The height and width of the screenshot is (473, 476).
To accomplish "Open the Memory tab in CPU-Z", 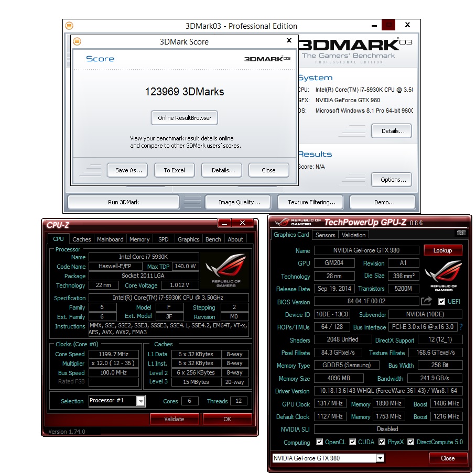I will tap(139, 239).
